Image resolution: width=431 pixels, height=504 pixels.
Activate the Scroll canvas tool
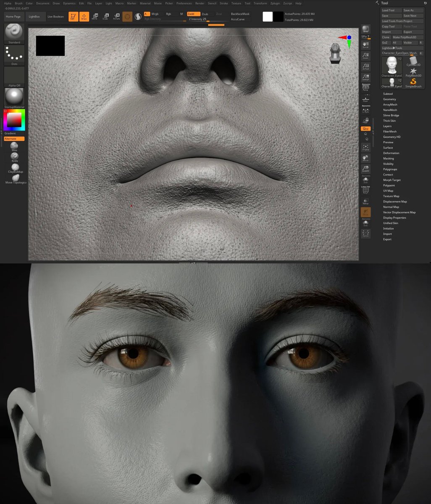point(365,45)
